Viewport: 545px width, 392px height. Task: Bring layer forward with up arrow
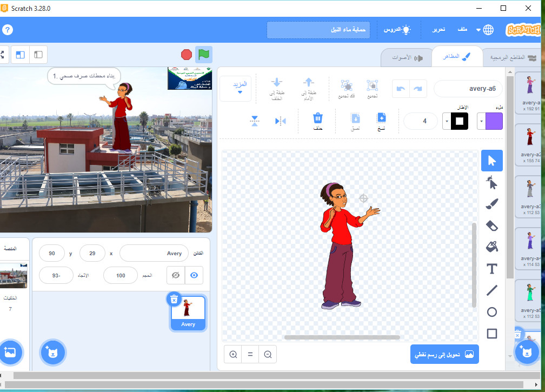coord(308,89)
